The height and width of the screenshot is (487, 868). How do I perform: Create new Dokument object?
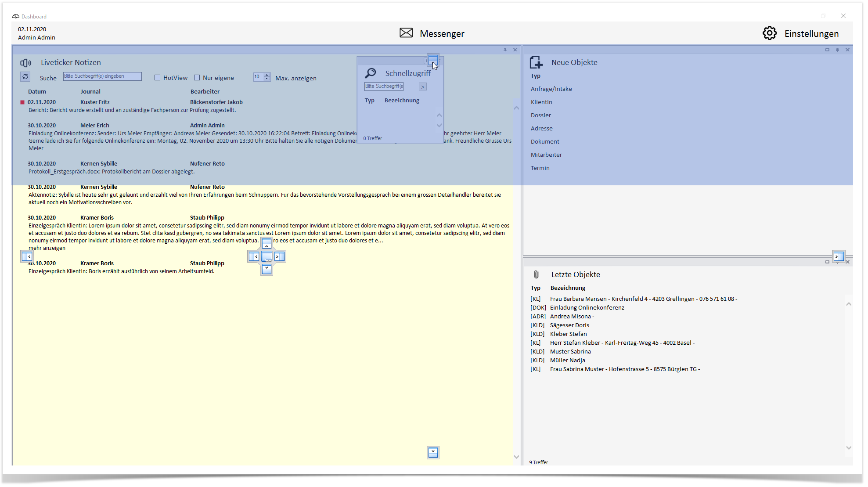point(545,142)
